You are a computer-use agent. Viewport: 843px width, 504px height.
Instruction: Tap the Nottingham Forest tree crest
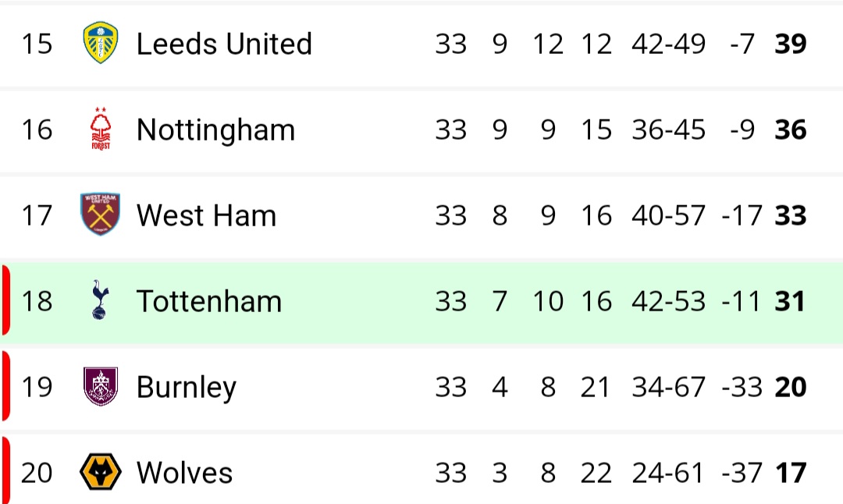point(101,129)
